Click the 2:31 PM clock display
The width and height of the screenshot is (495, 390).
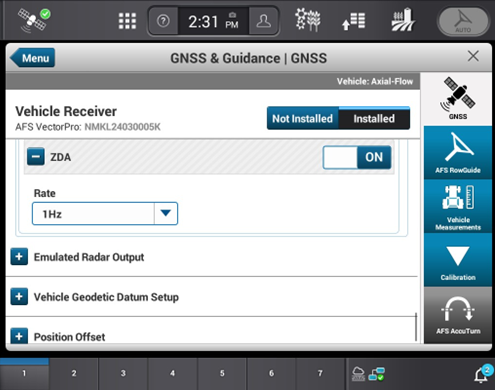click(213, 22)
